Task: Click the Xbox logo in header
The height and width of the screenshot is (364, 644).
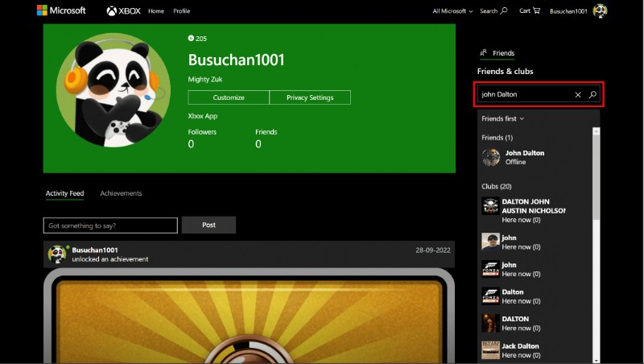Action: pyautogui.click(x=123, y=11)
